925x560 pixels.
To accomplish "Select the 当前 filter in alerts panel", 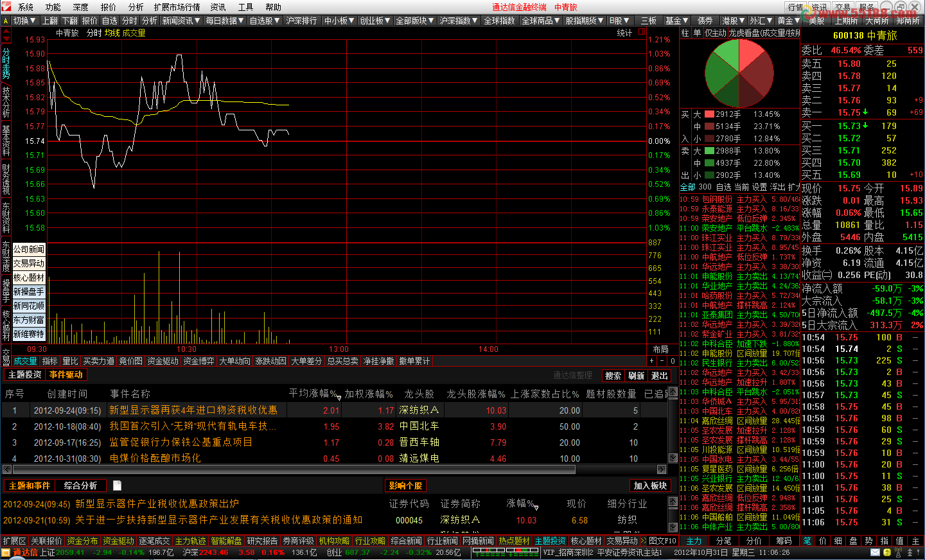I will (741, 187).
